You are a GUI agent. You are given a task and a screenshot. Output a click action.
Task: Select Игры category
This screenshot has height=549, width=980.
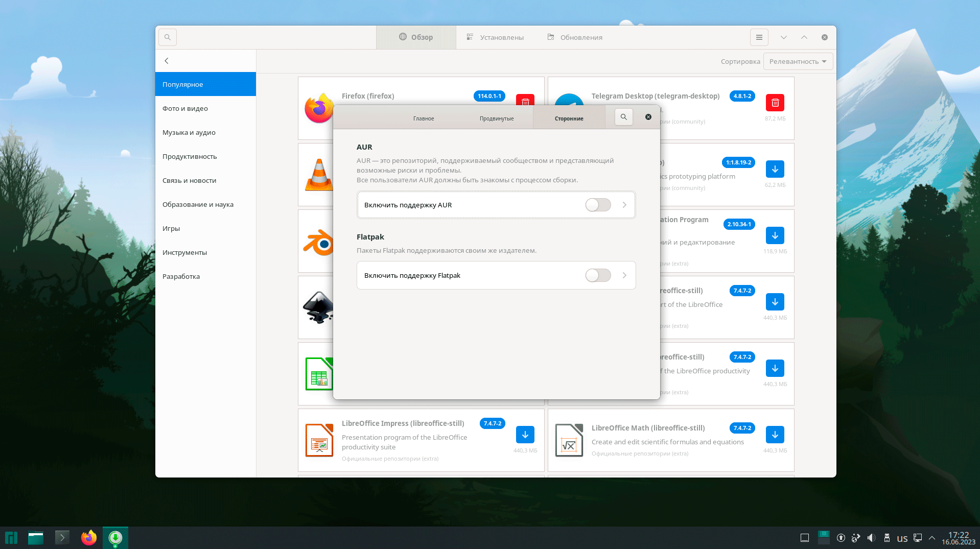[x=205, y=228]
